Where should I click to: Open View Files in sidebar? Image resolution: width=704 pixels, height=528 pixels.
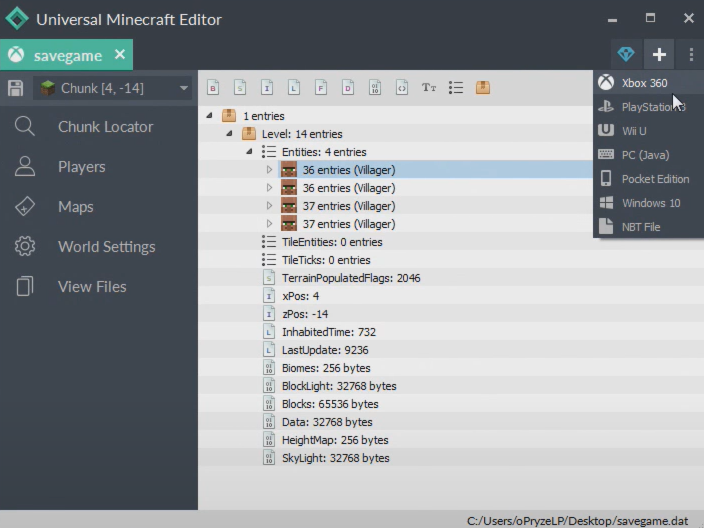[x=99, y=286]
